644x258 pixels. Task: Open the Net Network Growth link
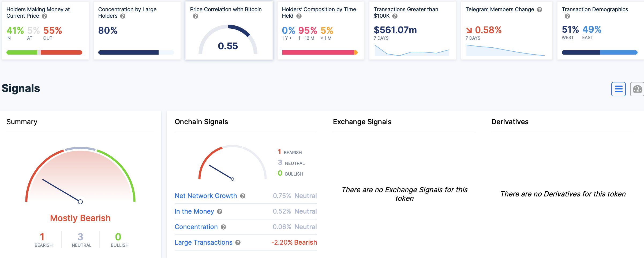(206, 196)
